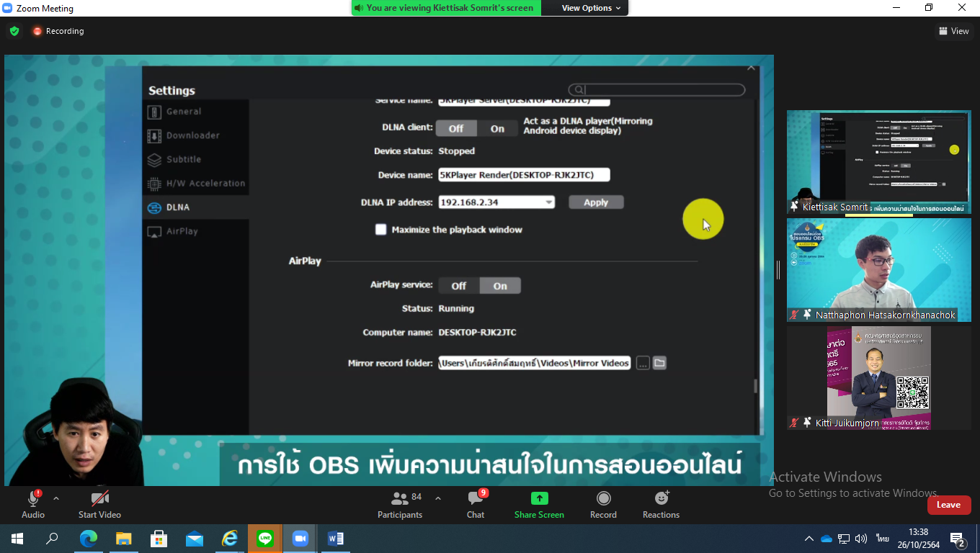This screenshot has width=980, height=553.
Task: Click the red Recording indicator
Action: (58, 31)
